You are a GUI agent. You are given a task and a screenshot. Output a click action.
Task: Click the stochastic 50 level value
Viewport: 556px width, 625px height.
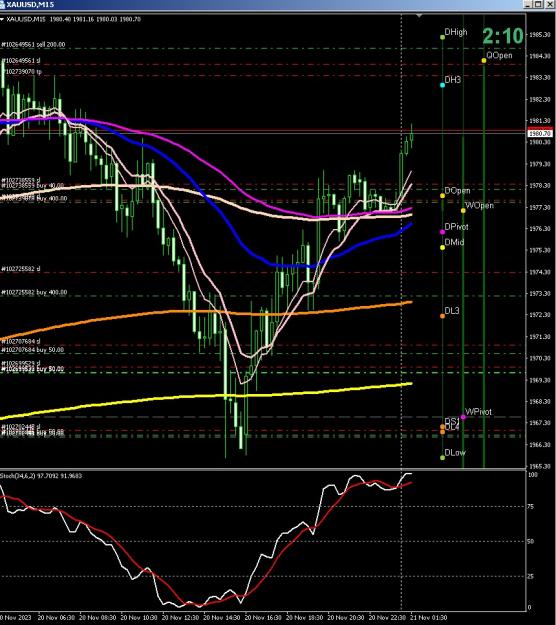[x=530, y=541]
